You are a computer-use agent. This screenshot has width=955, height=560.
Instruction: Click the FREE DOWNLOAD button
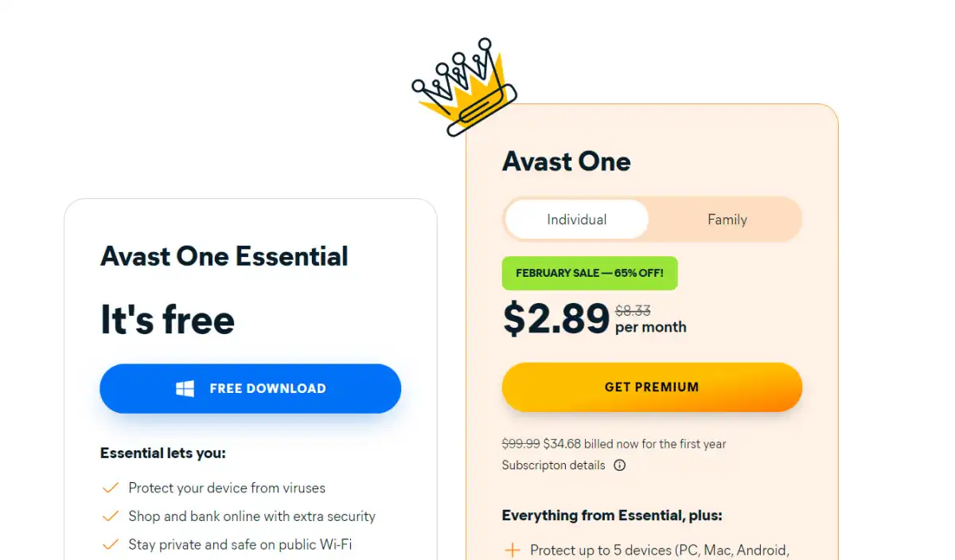click(x=251, y=388)
